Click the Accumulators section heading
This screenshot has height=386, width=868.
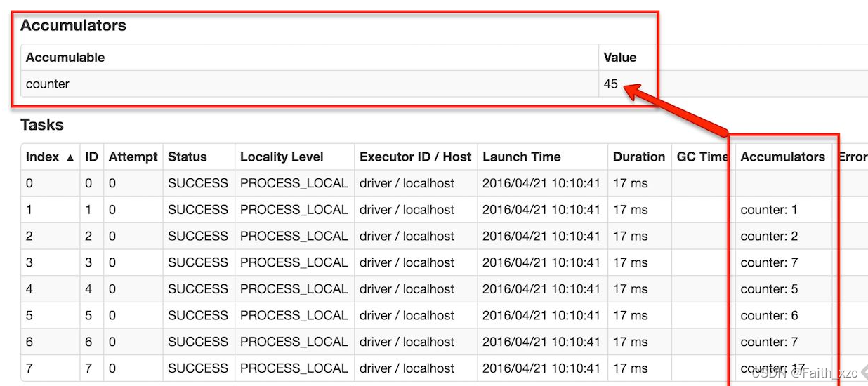click(x=73, y=25)
